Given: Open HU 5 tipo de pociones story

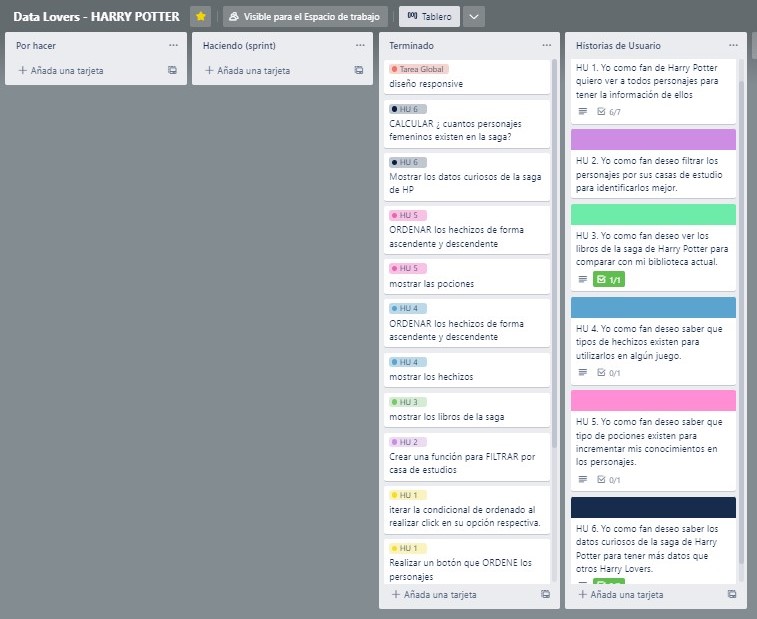Looking at the screenshot, I should pyautogui.click(x=653, y=441).
